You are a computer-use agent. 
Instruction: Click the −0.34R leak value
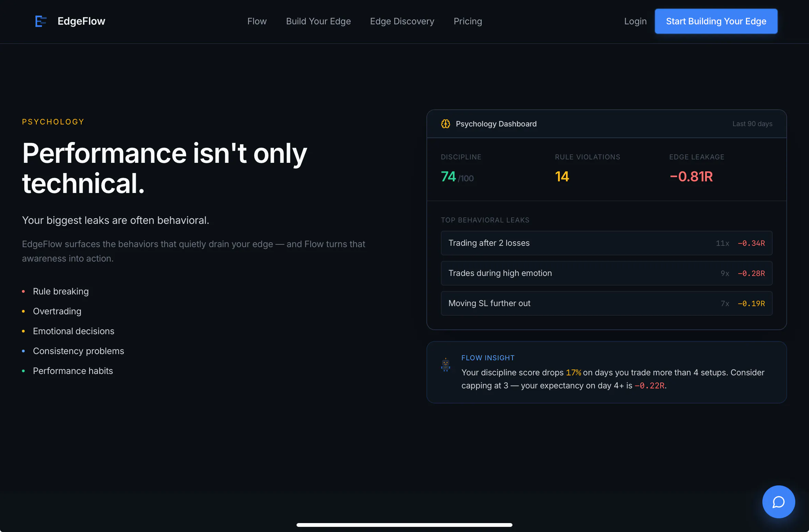[751, 243]
